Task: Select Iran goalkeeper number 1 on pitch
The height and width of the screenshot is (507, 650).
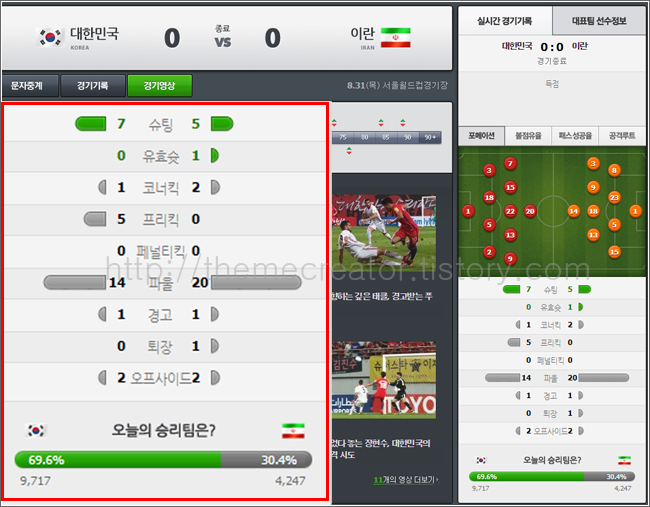Action: [635, 211]
